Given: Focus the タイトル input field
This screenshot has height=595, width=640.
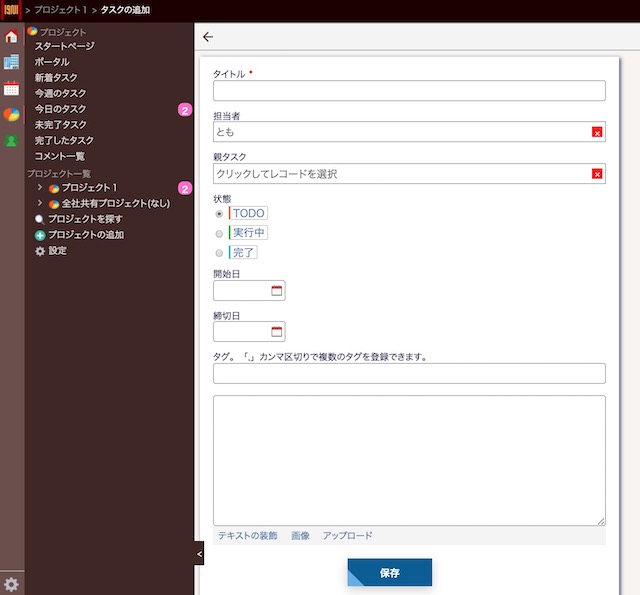Looking at the screenshot, I should 409,91.
